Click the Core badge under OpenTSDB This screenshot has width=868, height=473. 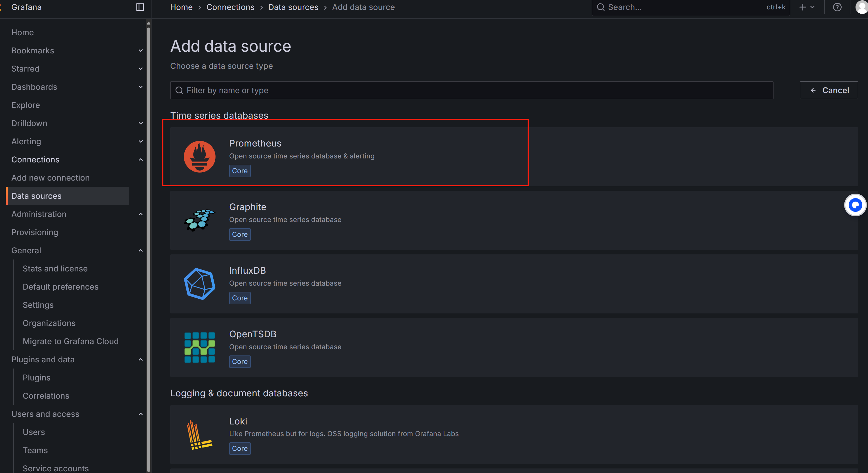tap(240, 362)
